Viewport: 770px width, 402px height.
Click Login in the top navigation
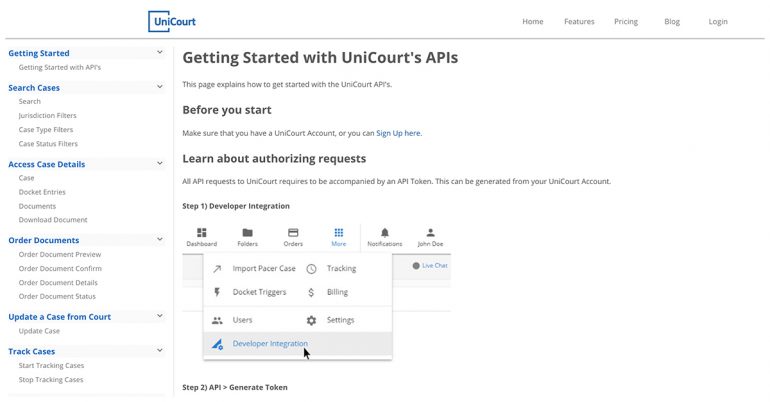pyautogui.click(x=717, y=22)
